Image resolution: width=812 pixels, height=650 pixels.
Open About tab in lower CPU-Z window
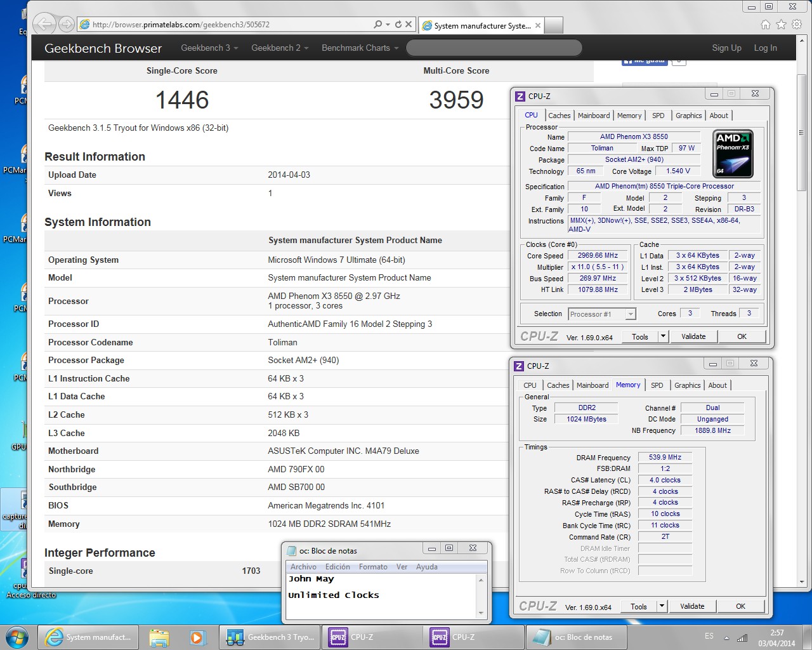pyautogui.click(x=717, y=385)
